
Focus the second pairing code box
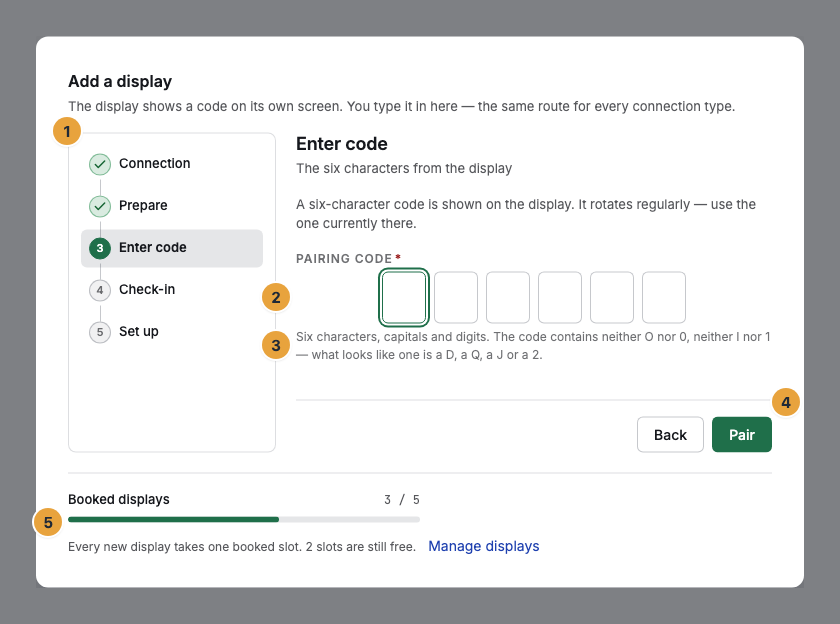pos(456,297)
